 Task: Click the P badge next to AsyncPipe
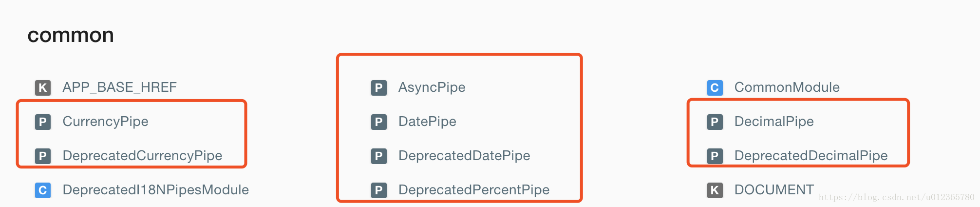click(379, 87)
